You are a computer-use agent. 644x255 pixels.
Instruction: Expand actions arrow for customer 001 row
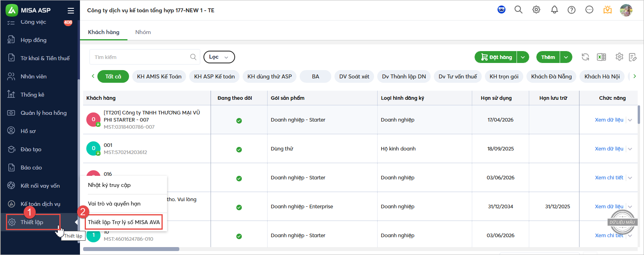point(630,149)
